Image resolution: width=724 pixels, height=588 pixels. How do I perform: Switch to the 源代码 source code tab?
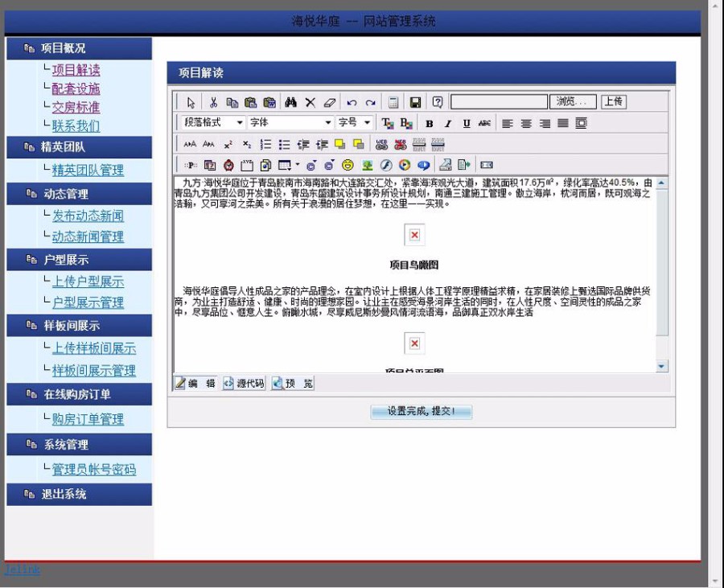click(244, 383)
